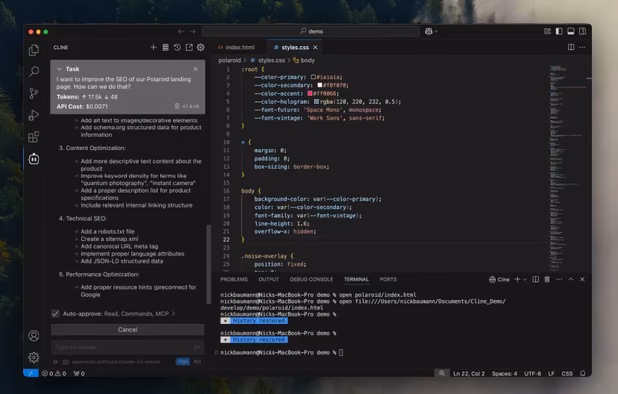Expand the Auto-approve settings chevron
Viewport: 618px width, 394px height.
coord(173,314)
